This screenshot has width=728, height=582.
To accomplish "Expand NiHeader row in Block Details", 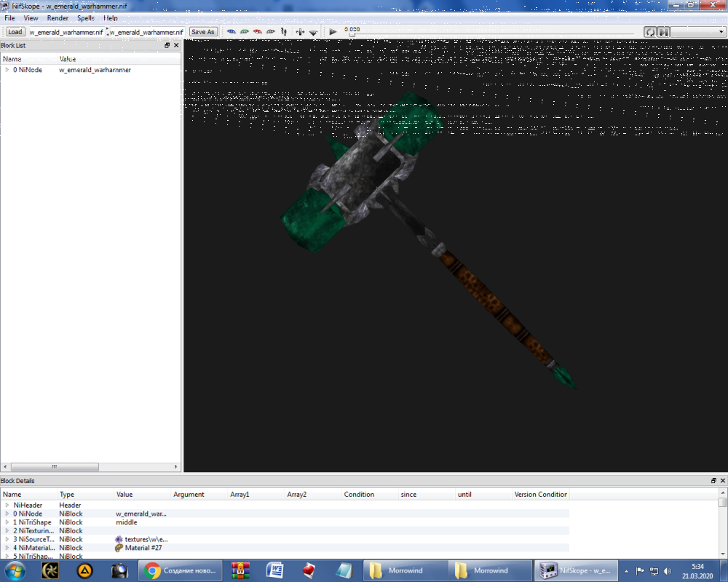I will [x=7, y=505].
